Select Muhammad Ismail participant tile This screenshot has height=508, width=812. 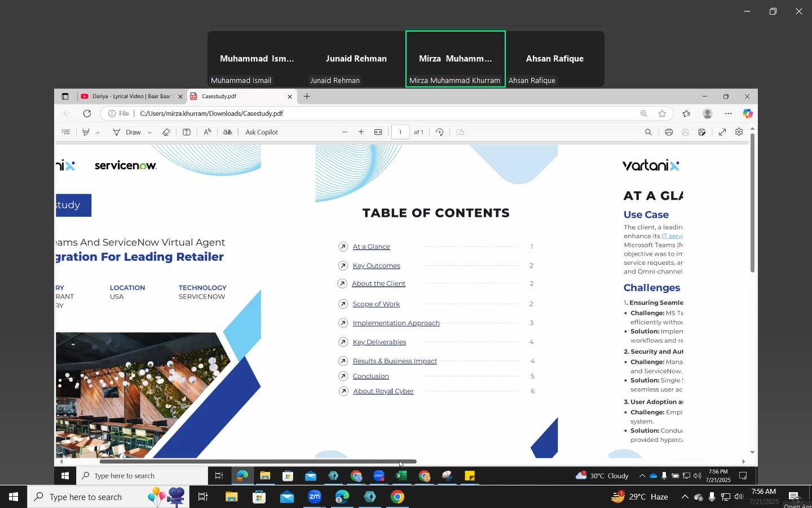[x=257, y=59]
